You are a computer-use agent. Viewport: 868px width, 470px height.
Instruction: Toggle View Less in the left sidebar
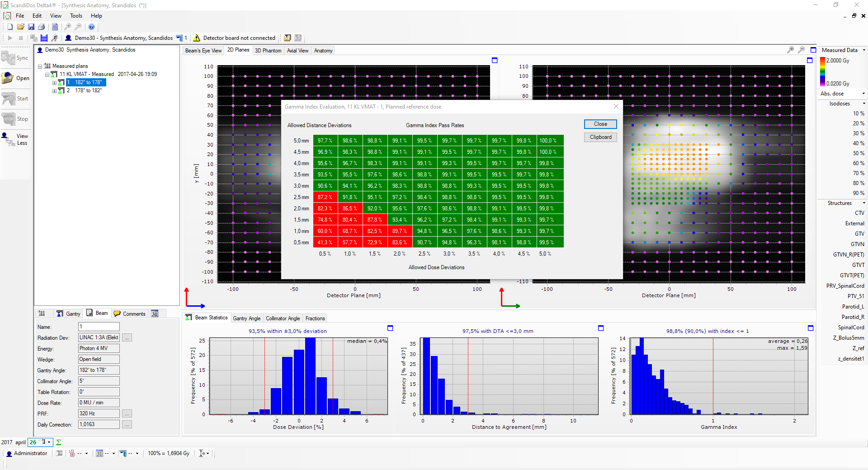coord(16,139)
